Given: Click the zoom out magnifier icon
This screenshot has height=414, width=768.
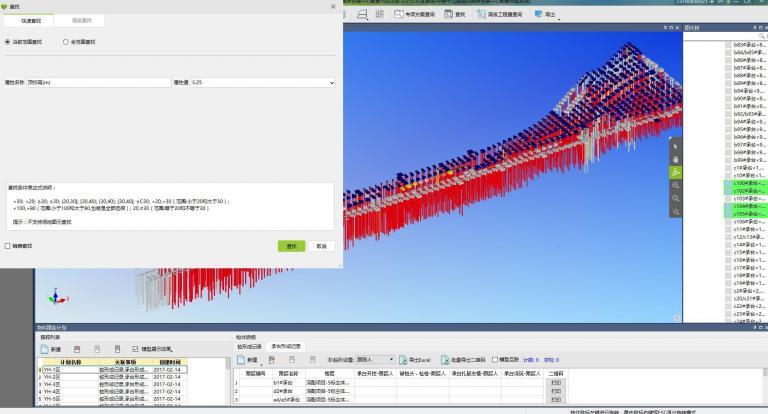Looking at the screenshot, I should tap(676, 199).
